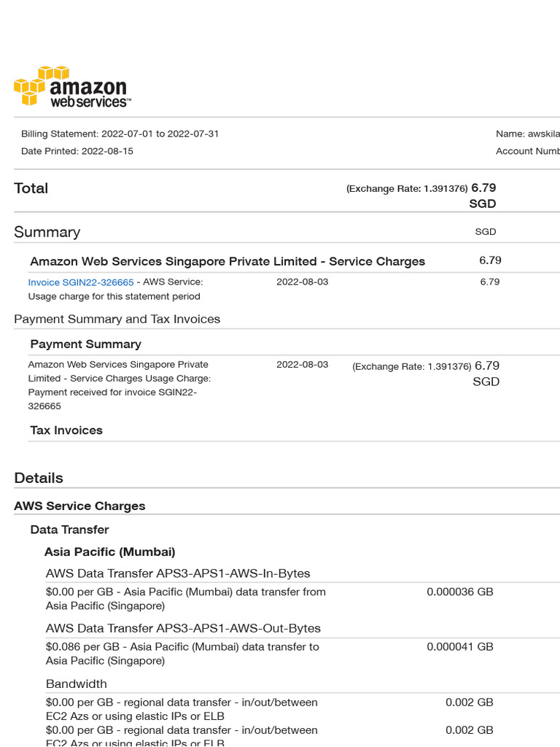The height and width of the screenshot is (747, 560).
Task: Click the Name: awskila field at top right
Action: click(x=528, y=134)
